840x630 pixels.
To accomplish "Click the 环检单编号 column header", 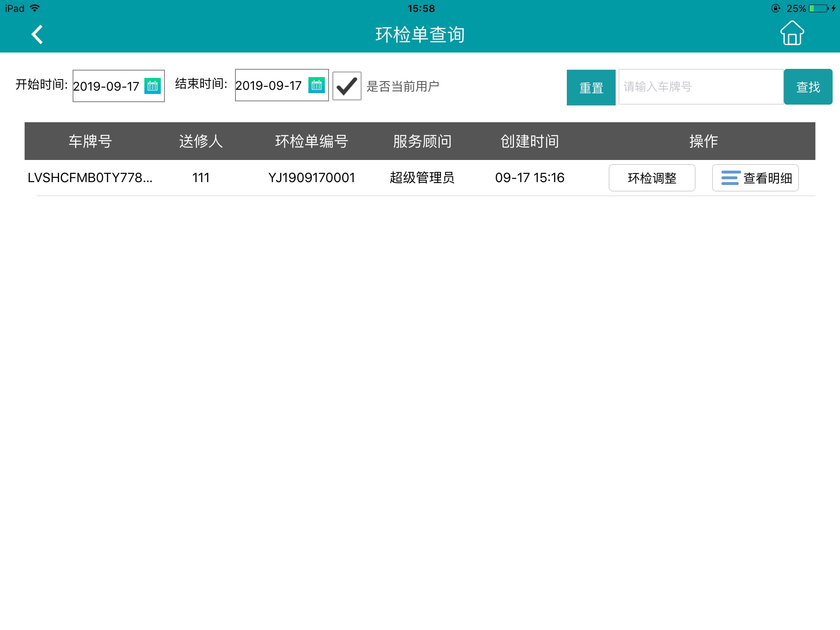I will 312,141.
